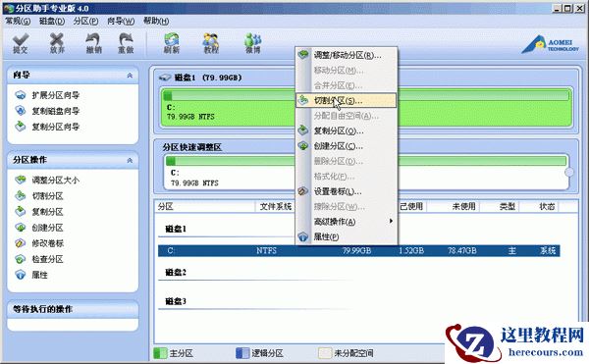Click the 放弃 (discard) toolbar icon
The height and width of the screenshot is (364, 589).
coord(57,43)
